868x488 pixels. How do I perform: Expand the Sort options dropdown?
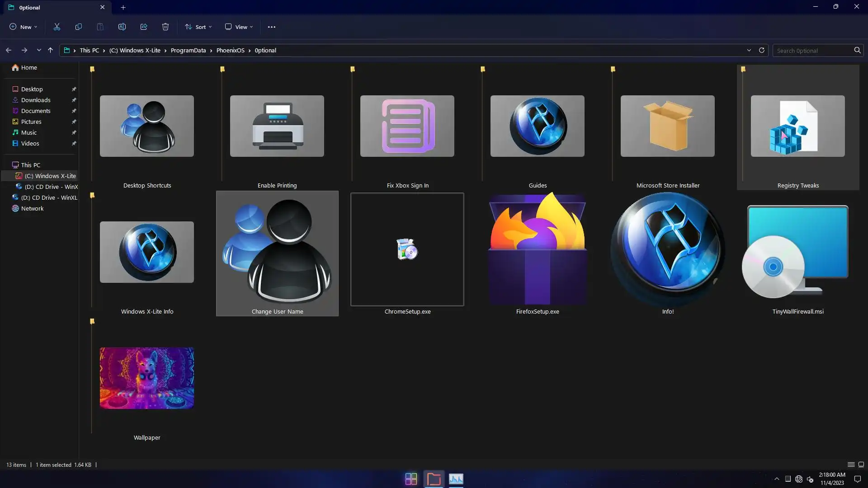(x=198, y=27)
